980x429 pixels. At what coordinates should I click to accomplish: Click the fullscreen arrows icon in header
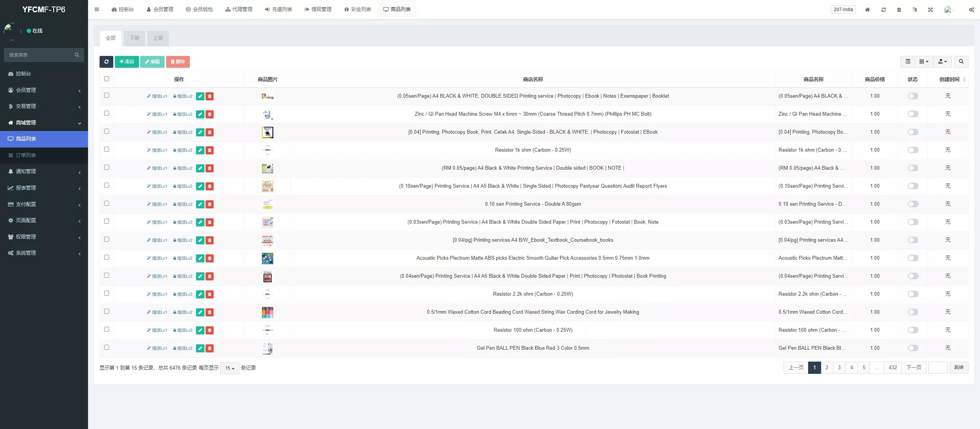(930, 10)
